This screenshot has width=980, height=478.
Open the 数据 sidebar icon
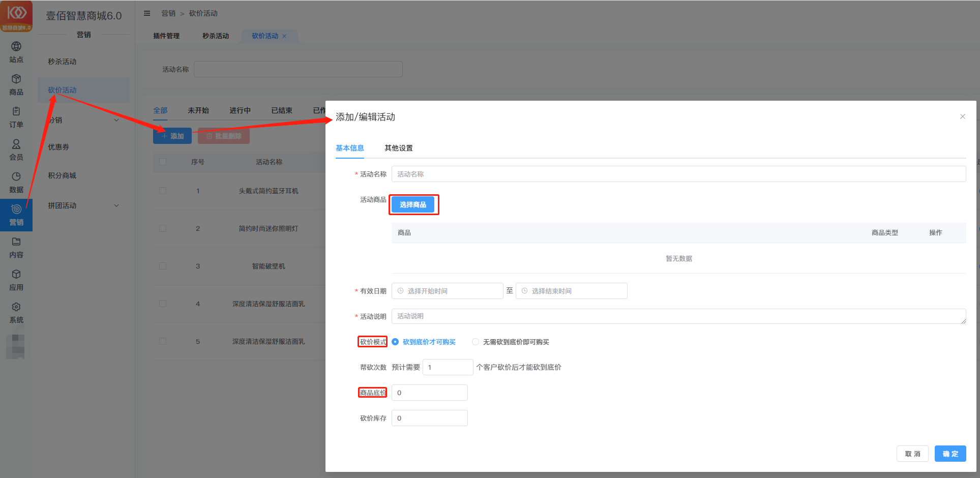pos(16,183)
